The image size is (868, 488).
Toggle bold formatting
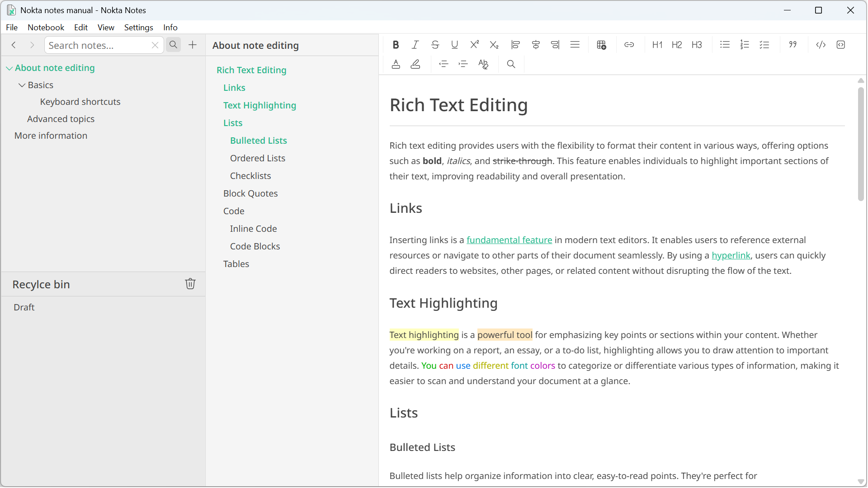(x=396, y=44)
